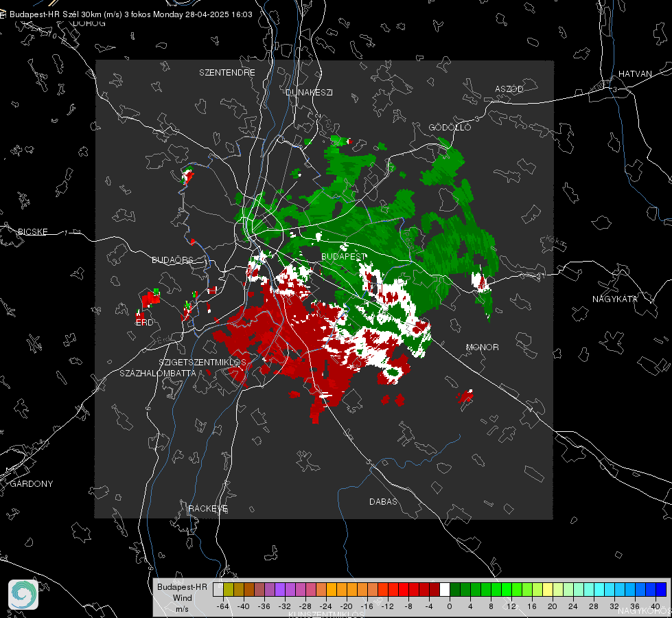The width and height of the screenshot is (672, 618).
Task: Click the radar title text with date 28-04-2025 16:03
Action: 130,14
